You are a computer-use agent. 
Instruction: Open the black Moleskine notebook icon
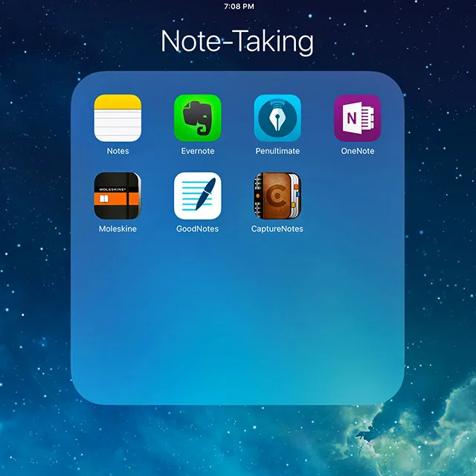pyautogui.click(x=118, y=196)
